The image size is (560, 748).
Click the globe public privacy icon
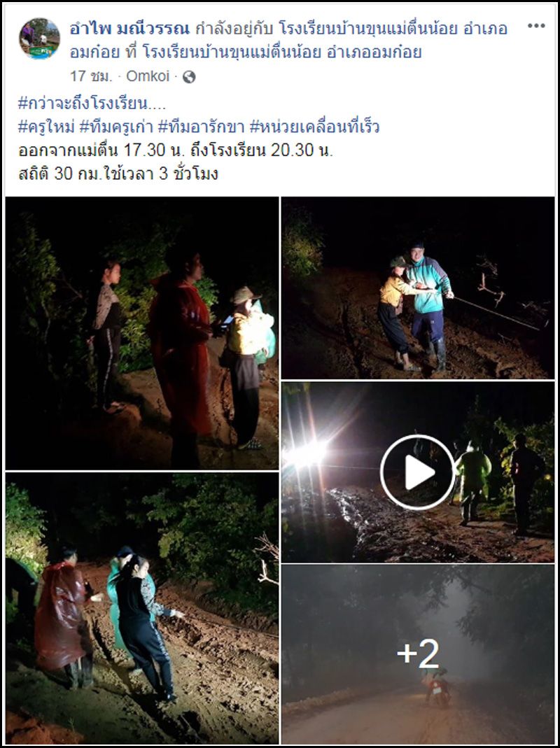pos(189,77)
